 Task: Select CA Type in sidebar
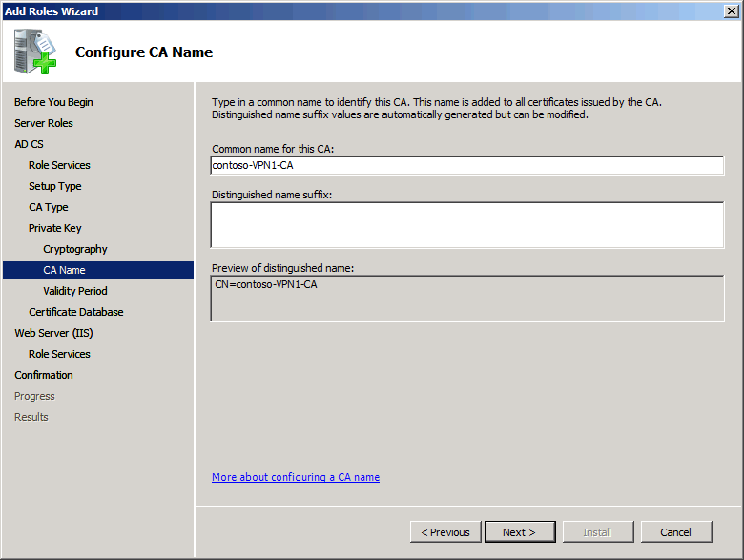point(49,207)
